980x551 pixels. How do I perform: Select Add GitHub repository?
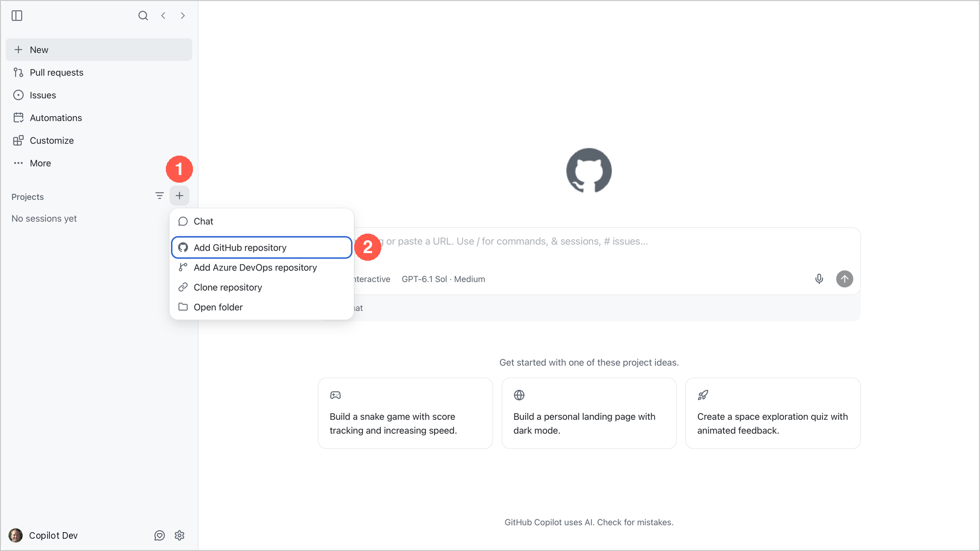[x=262, y=247]
